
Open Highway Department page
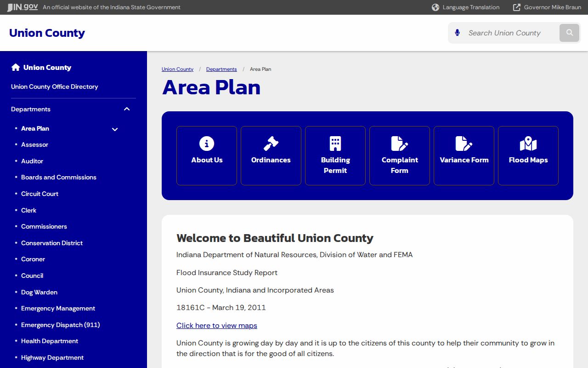tap(52, 357)
